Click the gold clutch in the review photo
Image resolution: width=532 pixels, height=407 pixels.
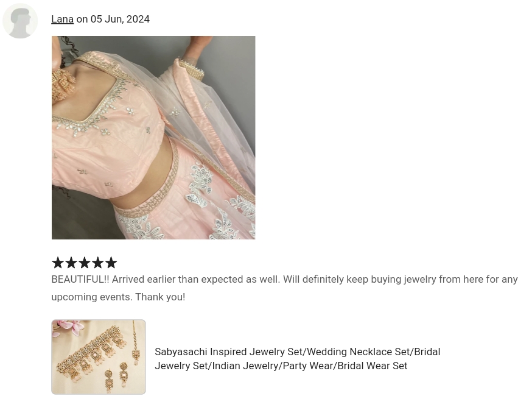click(192, 69)
